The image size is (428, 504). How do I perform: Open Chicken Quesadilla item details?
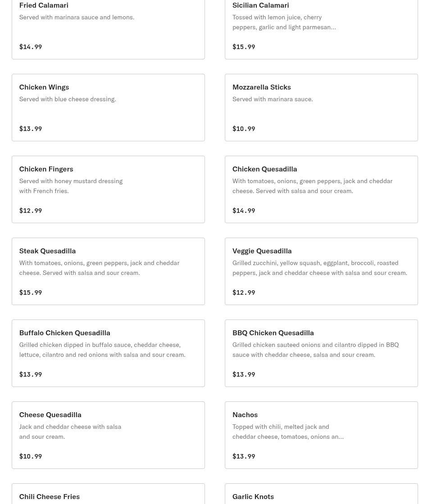tap(321, 189)
